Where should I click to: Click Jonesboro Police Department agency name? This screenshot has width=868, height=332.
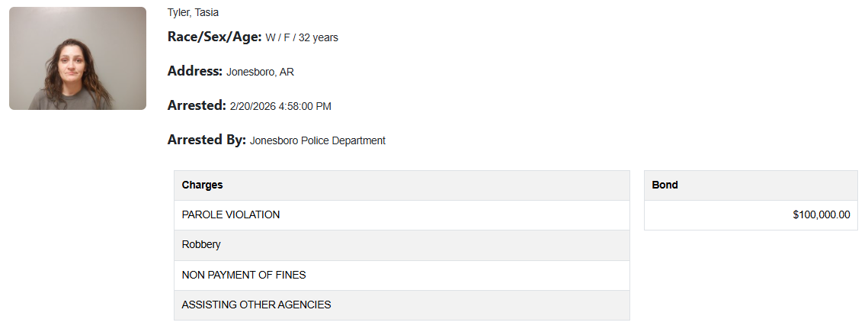click(x=318, y=141)
